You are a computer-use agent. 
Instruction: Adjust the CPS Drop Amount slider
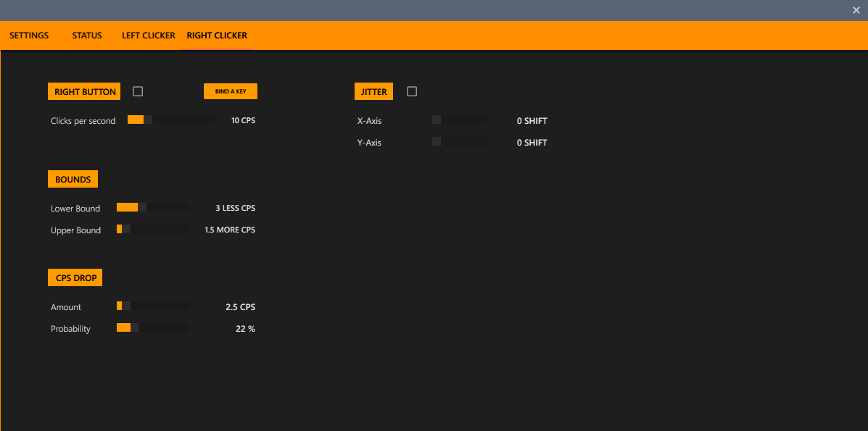[x=153, y=306]
